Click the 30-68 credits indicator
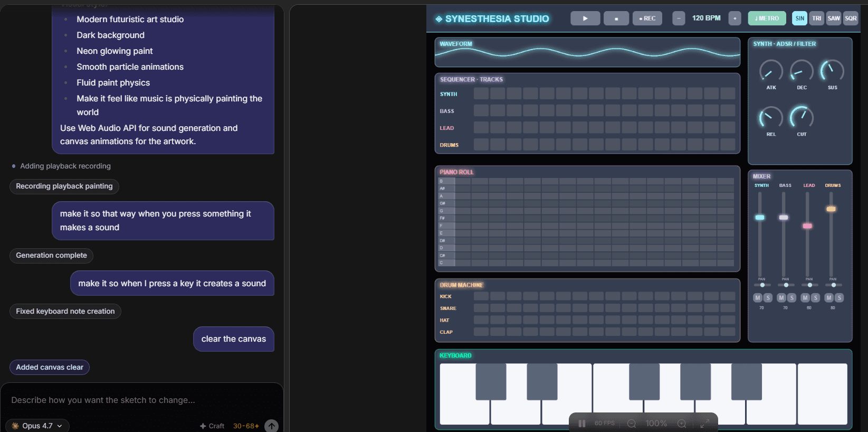The height and width of the screenshot is (432, 868). 246,426
